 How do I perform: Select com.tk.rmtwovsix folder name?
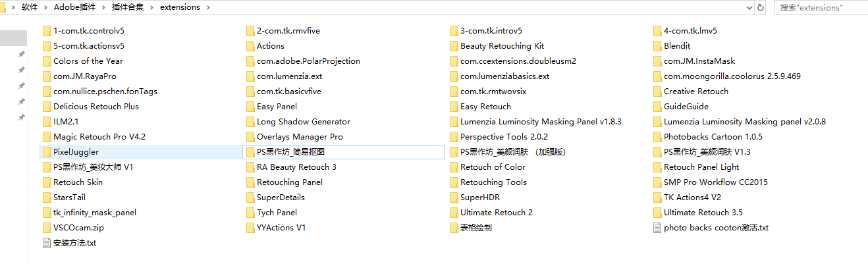(x=493, y=92)
